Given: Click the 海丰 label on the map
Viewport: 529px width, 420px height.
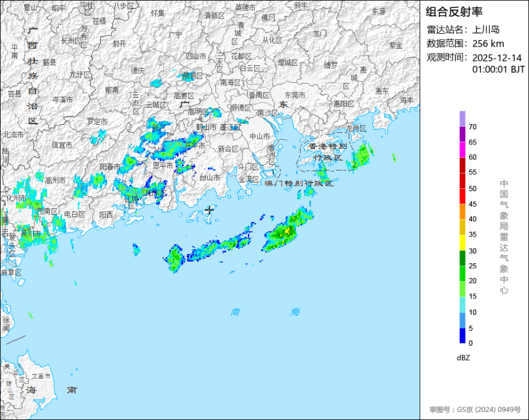Looking at the screenshot, I should pos(407,100).
